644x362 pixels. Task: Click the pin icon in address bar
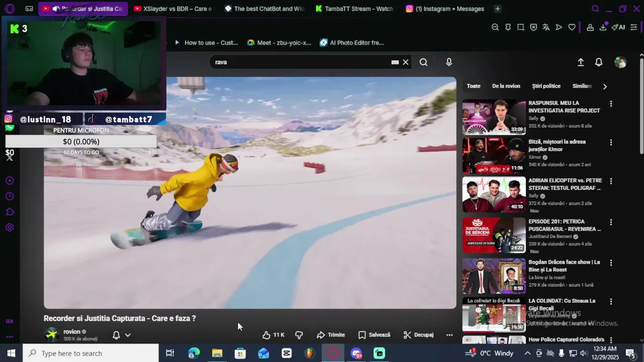[x=508, y=27]
